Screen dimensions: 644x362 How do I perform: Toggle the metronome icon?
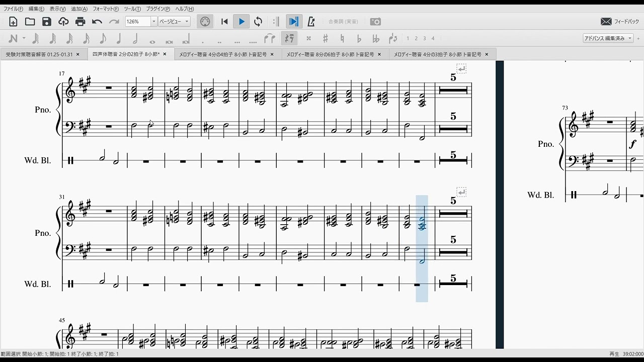tap(311, 22)
